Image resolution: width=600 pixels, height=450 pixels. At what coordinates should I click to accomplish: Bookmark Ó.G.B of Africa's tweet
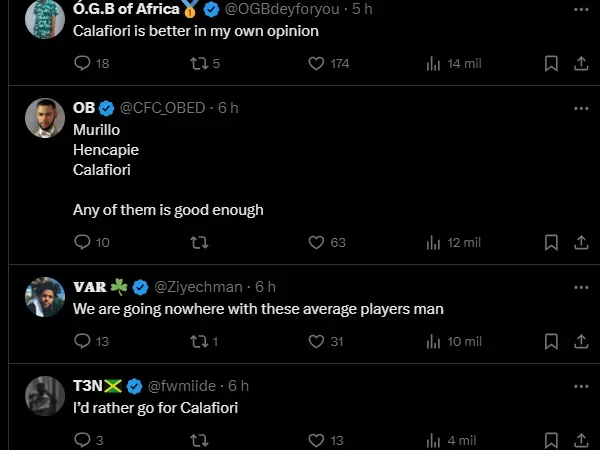point(551,63)
